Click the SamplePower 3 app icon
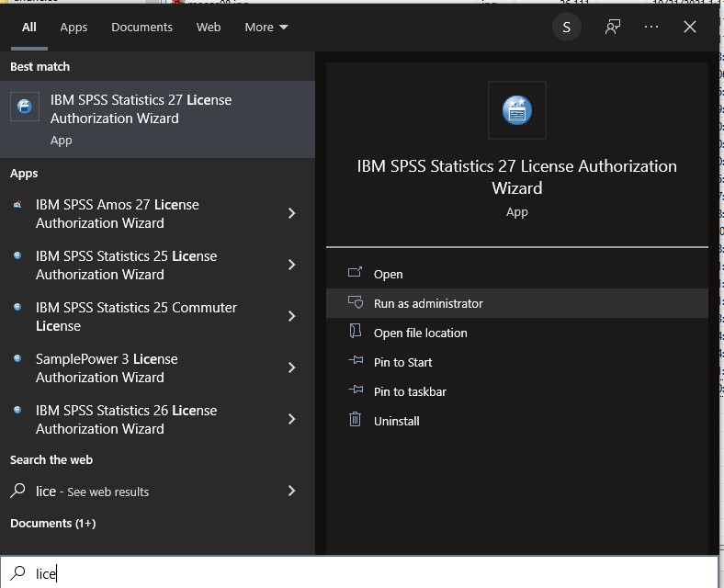This screenshot has height=588, width=724. click(x=17, y=358)
